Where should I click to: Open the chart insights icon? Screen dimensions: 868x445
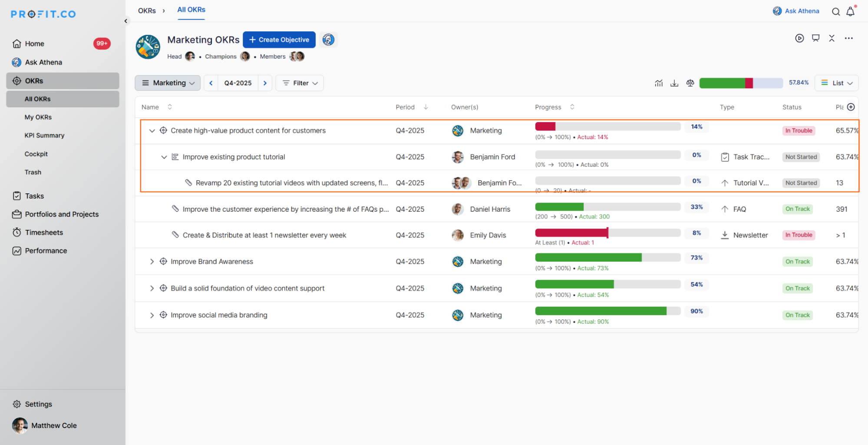[x=658, y=83]
